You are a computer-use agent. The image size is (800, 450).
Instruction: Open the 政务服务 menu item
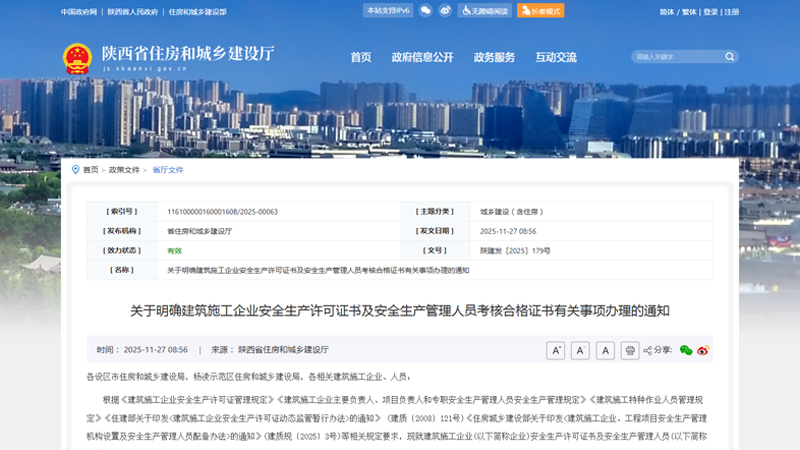(x=494, y=57)
